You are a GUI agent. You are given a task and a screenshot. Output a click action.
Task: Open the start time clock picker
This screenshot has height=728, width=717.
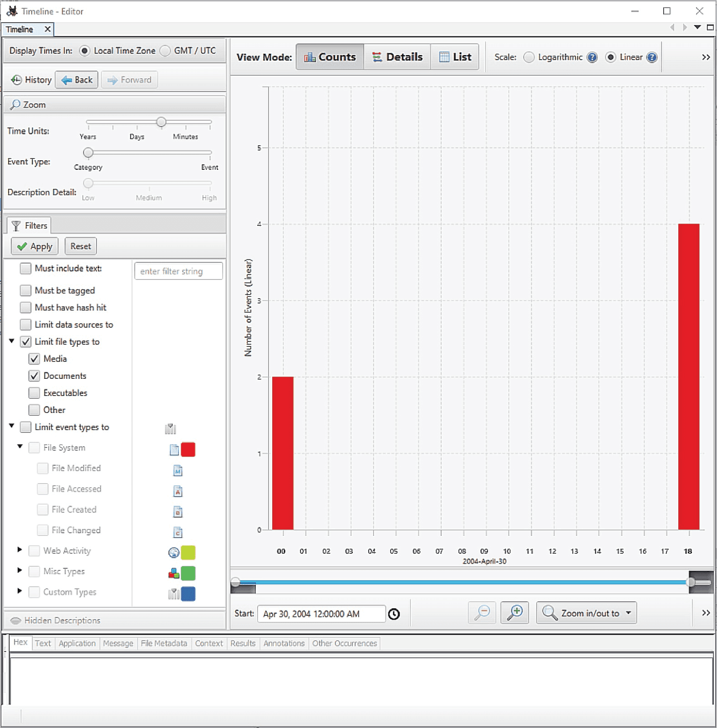coord(394,614)
